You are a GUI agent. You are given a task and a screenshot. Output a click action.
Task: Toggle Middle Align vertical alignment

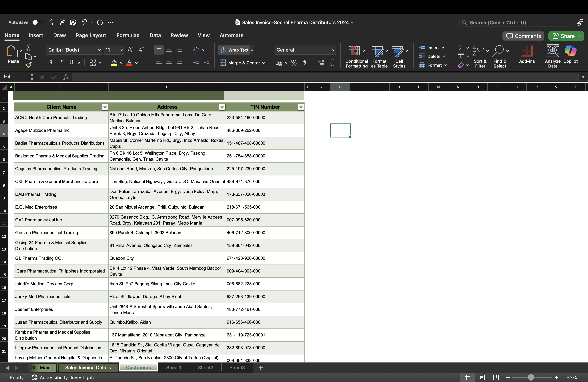pyautogui.click(x=169, y=50)
